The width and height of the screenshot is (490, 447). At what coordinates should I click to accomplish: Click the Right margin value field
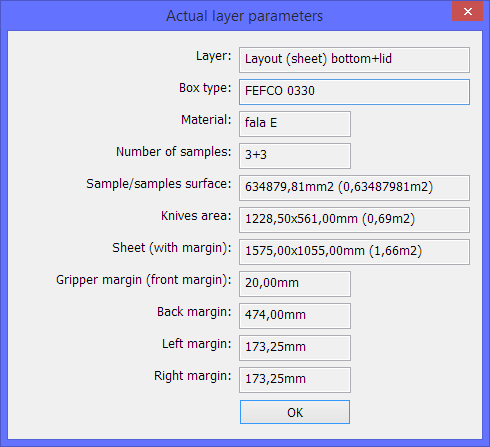pyautogui.click(x=295, y=380)
